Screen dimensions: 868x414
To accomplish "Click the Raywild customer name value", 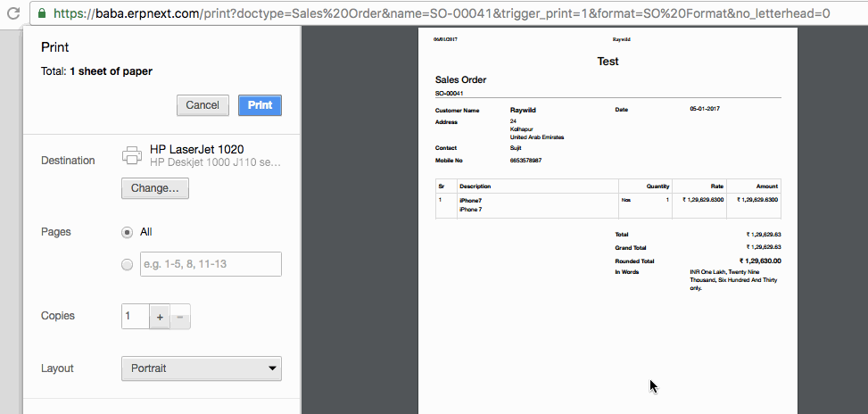I will pos(523,110).
